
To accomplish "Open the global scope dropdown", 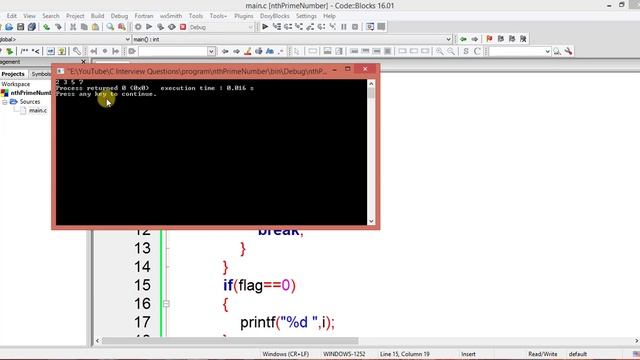I will [x=127, y=39].
